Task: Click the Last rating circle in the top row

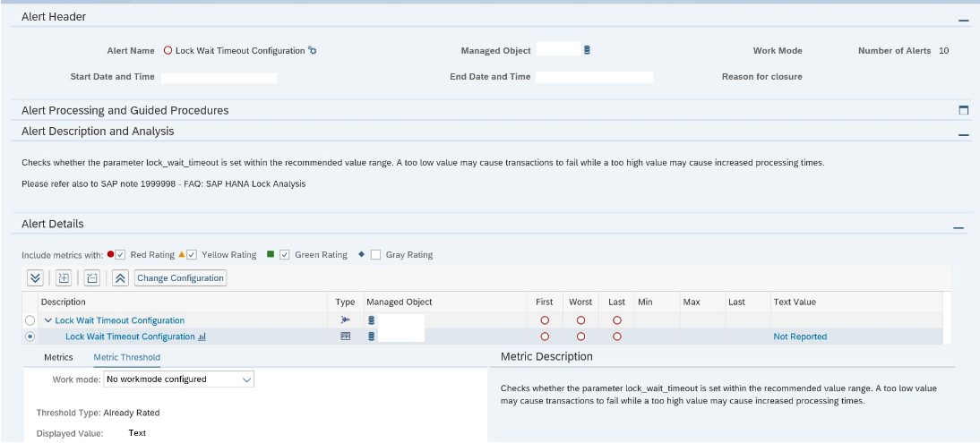Action: (617, 319)
